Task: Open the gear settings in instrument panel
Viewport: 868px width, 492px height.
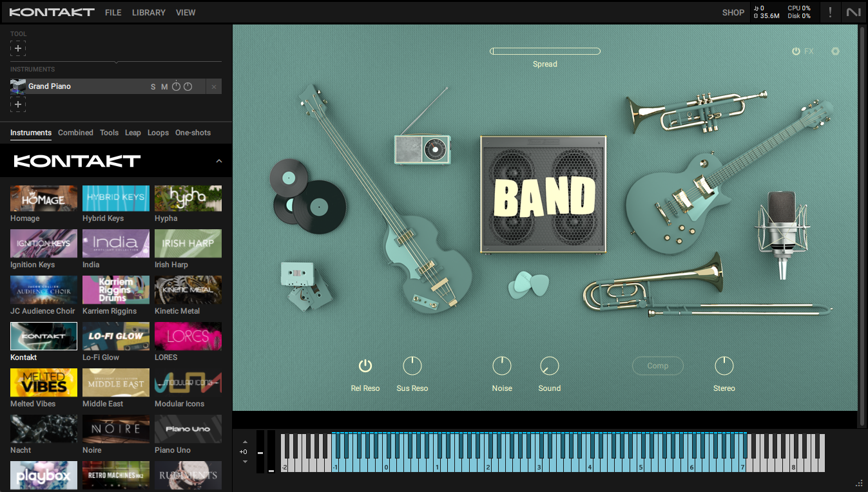Action: click(x=835, y=52)
